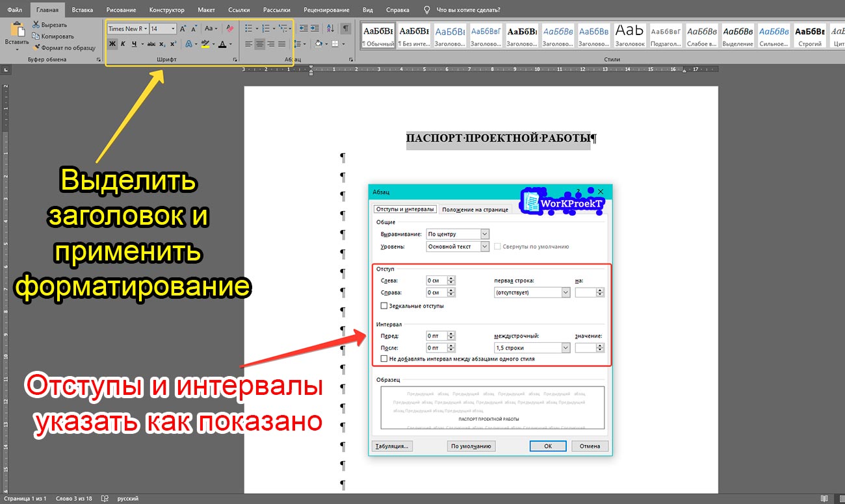Confirm paragraph settings with the ОК button
Viewport: 845px width, 504px height.
coord(548,446)
